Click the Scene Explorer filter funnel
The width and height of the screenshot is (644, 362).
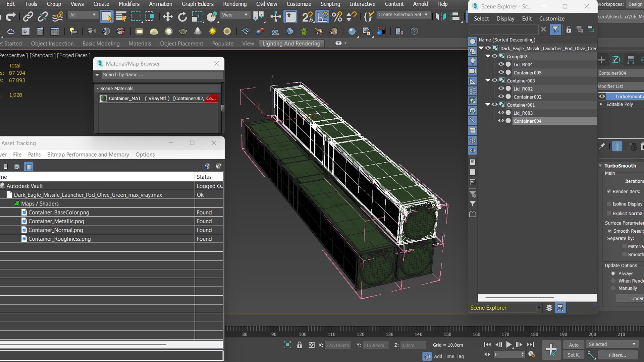coord(555,29)
